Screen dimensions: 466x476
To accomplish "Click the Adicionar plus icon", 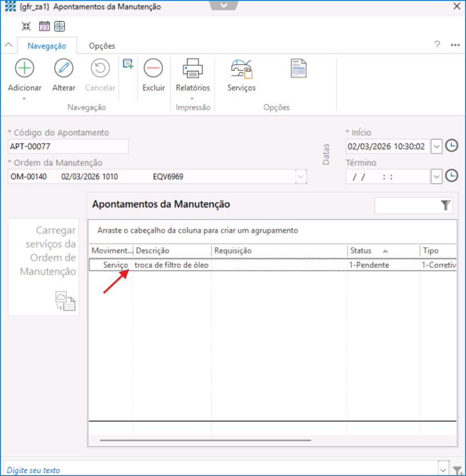I will [24, 68].
